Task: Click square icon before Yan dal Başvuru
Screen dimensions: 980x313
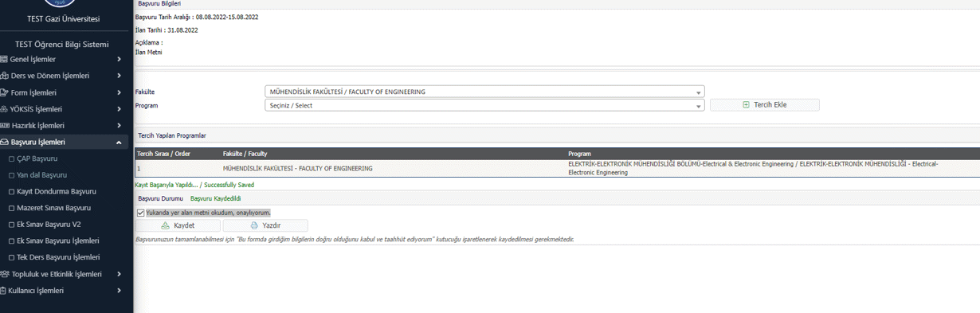Action: (11, 175)
